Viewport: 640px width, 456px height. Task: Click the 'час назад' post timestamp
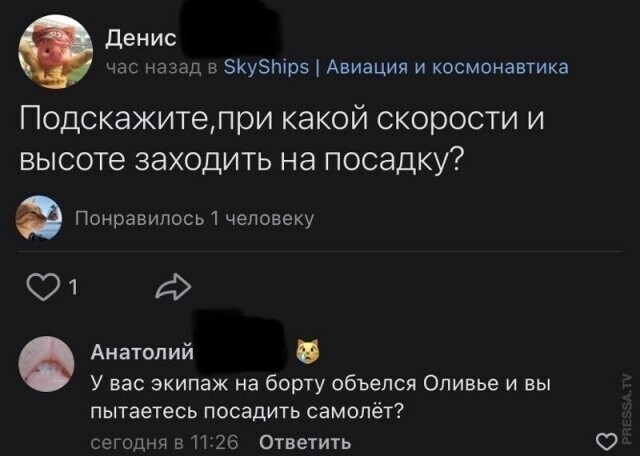[150, 67]
